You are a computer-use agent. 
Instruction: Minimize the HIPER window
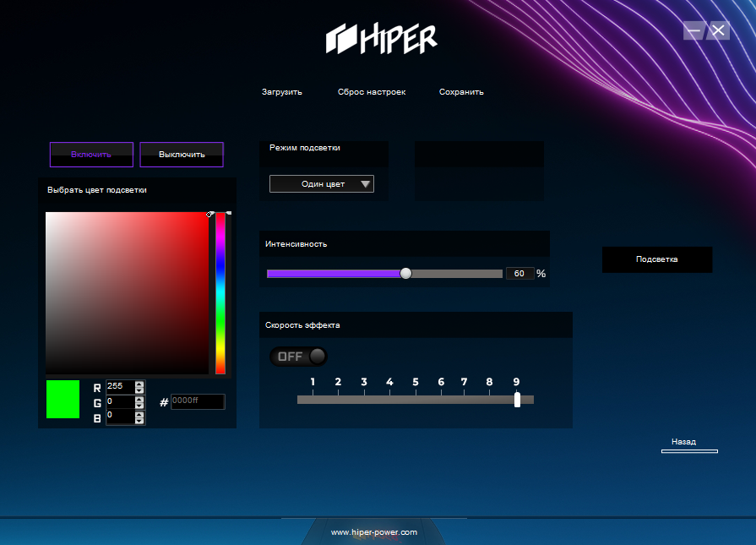pos(693,31)
